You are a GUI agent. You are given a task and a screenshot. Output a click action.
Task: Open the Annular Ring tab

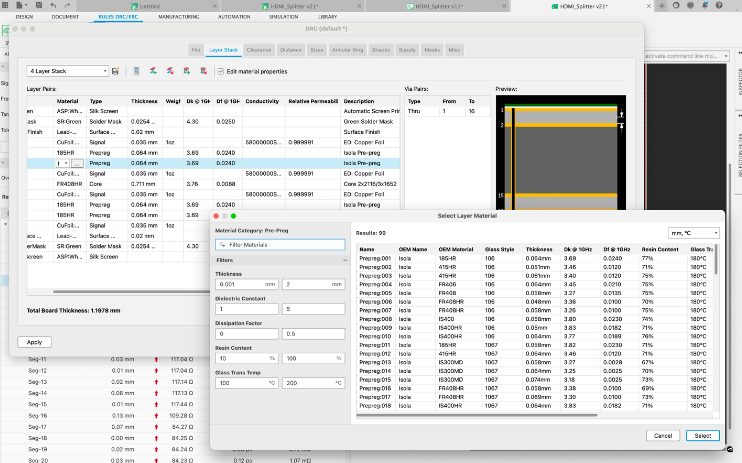click(x=346, y=48)
